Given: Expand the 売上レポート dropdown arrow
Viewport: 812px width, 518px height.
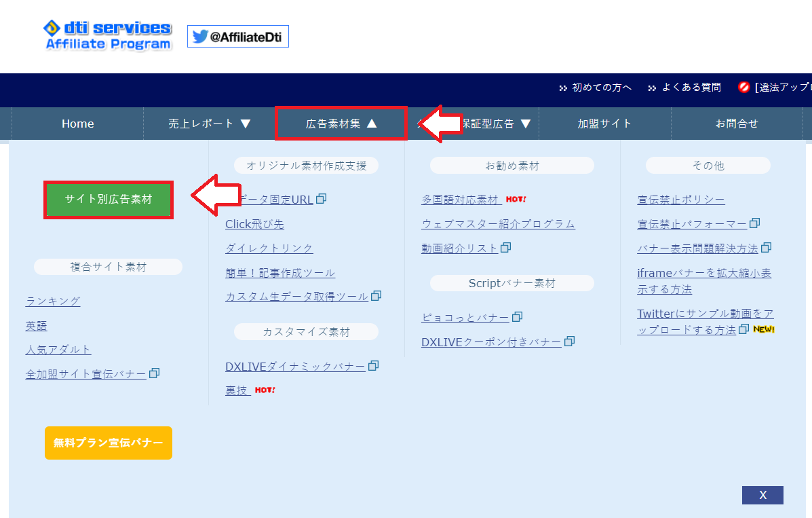Looking at the screenshot, I should [x=246, y=124].
